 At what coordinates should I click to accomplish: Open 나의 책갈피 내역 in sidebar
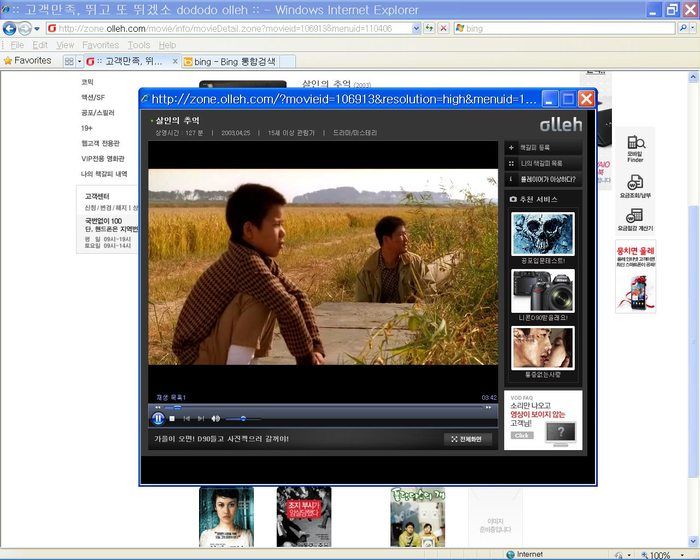104,174
